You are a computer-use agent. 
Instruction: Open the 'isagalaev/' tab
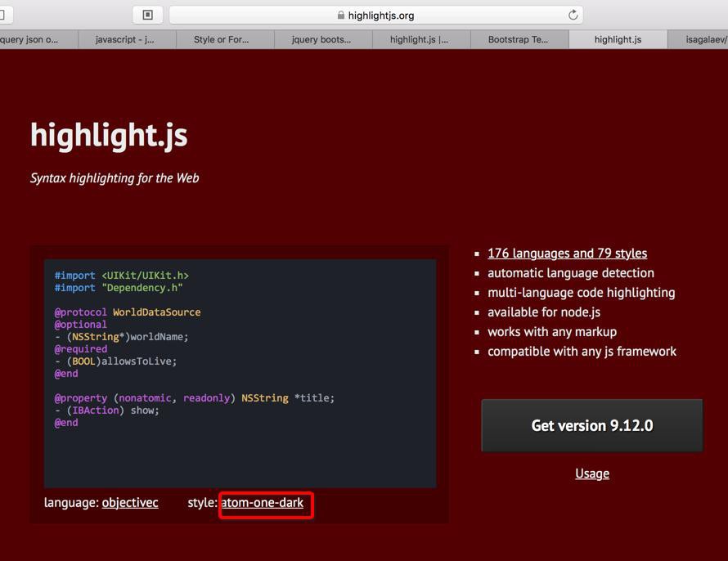point(699,39)
